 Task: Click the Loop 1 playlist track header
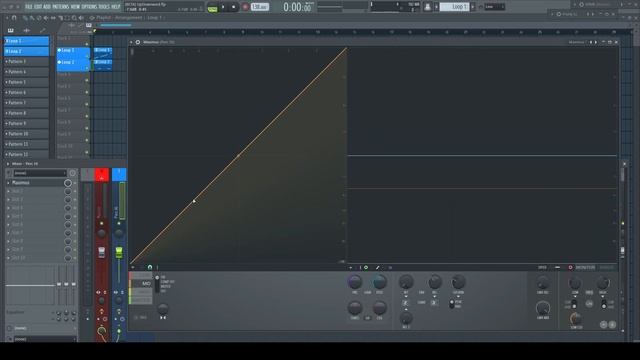pos(73,53)
